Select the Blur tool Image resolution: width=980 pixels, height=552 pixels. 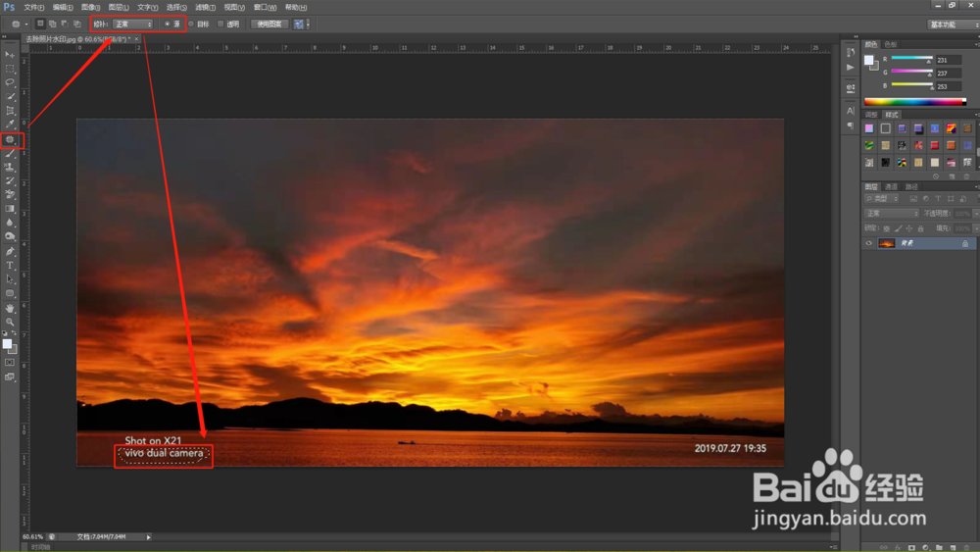(x=10, y=223)
